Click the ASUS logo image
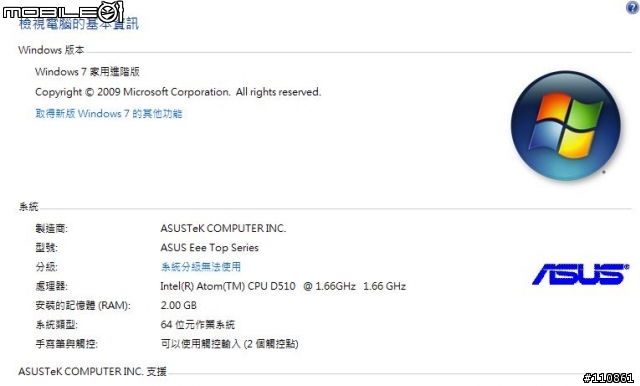Viewport: 640px width, 386px height. tap(580, 274)
